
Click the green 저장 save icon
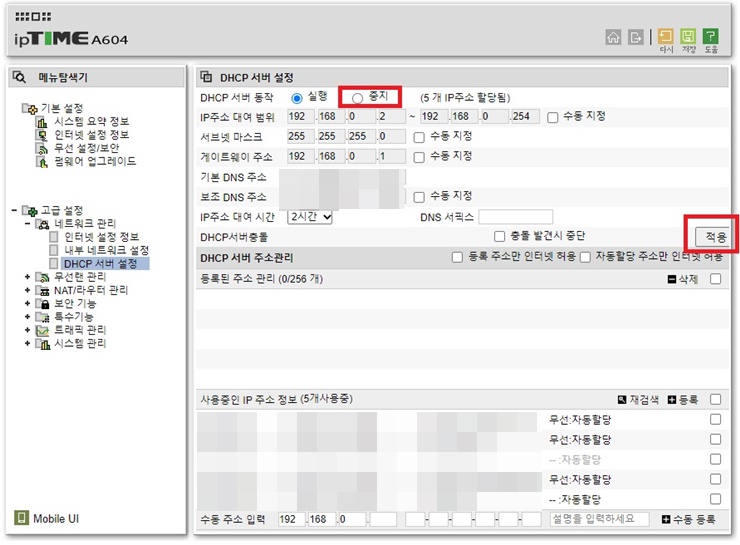click(688, 36)
